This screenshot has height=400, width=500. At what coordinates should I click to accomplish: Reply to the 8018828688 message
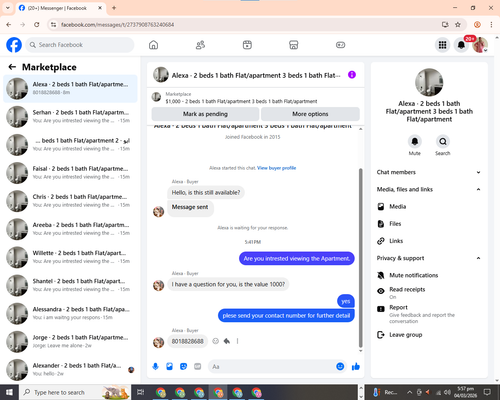tap(227, 341)
